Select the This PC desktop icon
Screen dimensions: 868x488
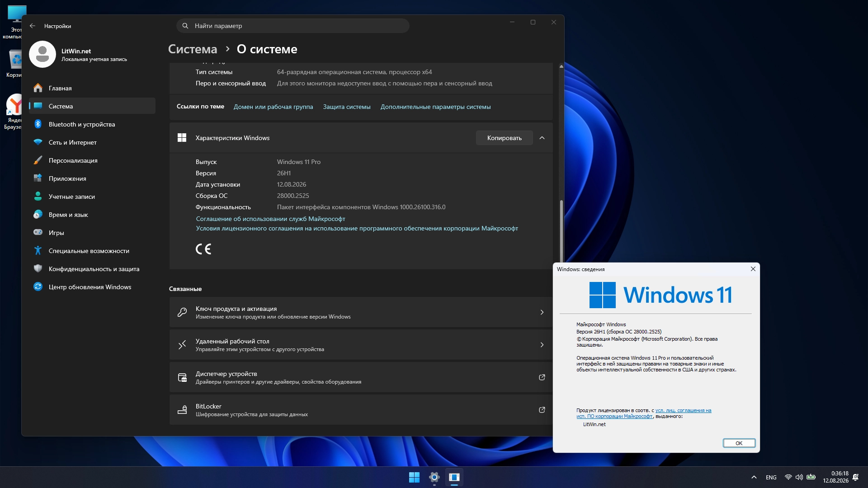[x=14, y=22]
